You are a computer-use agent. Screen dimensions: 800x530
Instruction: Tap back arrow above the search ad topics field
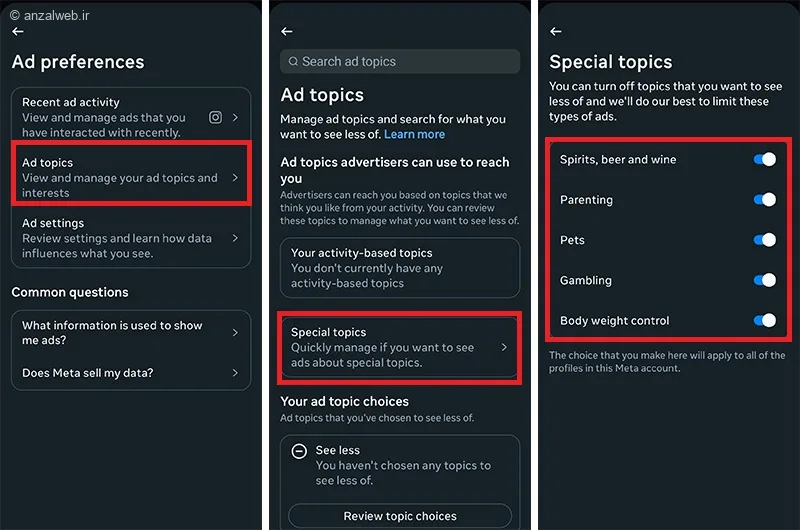tap(288, 32)
